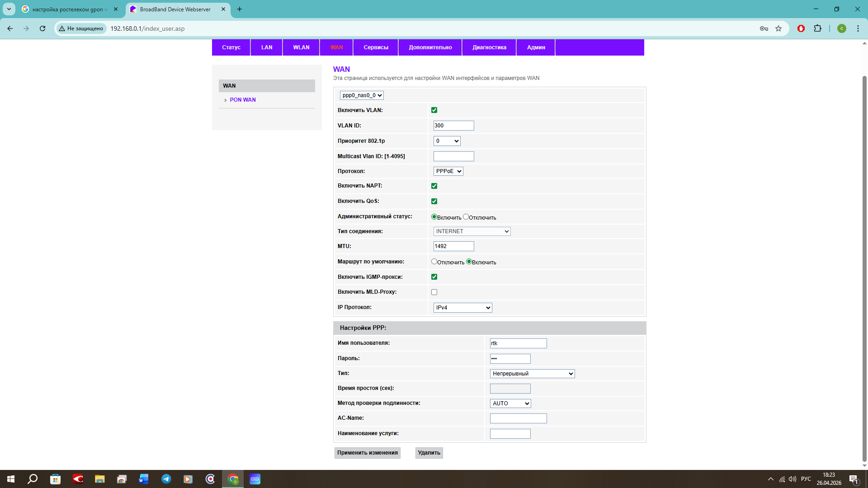868x488 pixels.
Task: Open Microsoft Word from the taskbar
Action: pyautogui.click(x=144, y=479)
